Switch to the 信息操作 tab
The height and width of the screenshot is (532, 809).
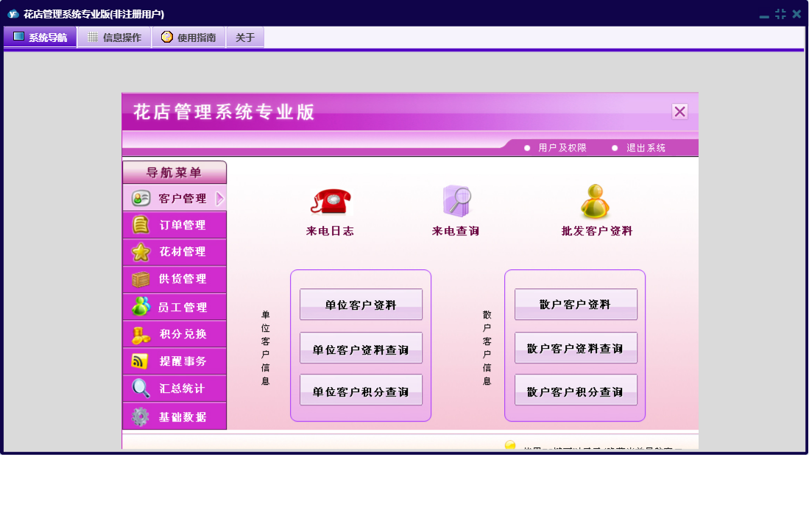pos(115,37)
